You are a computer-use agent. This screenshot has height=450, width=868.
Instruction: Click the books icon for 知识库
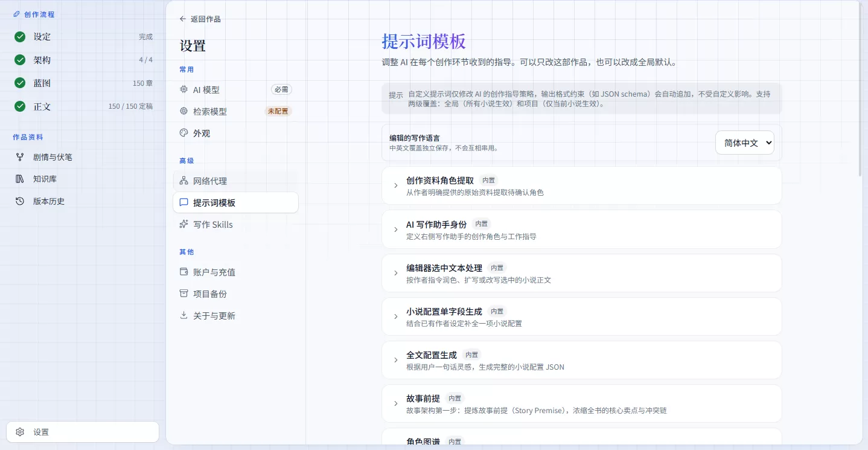pos(20,179)
